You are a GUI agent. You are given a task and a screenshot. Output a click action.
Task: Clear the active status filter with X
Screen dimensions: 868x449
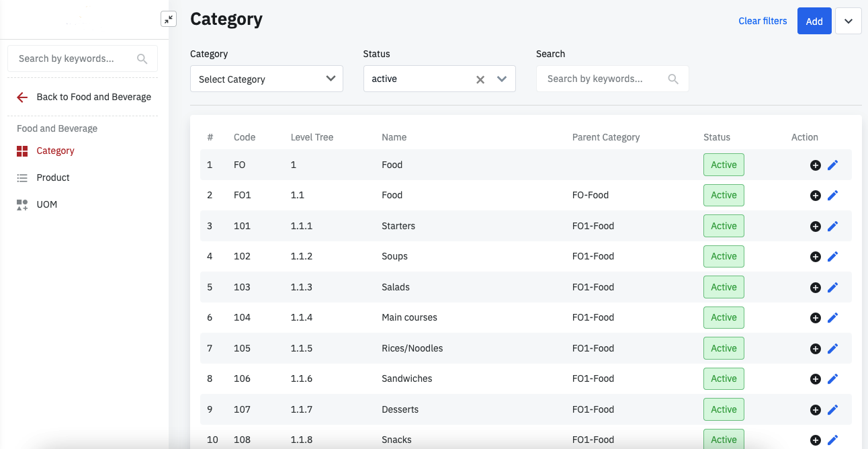(x=480, y=79)
